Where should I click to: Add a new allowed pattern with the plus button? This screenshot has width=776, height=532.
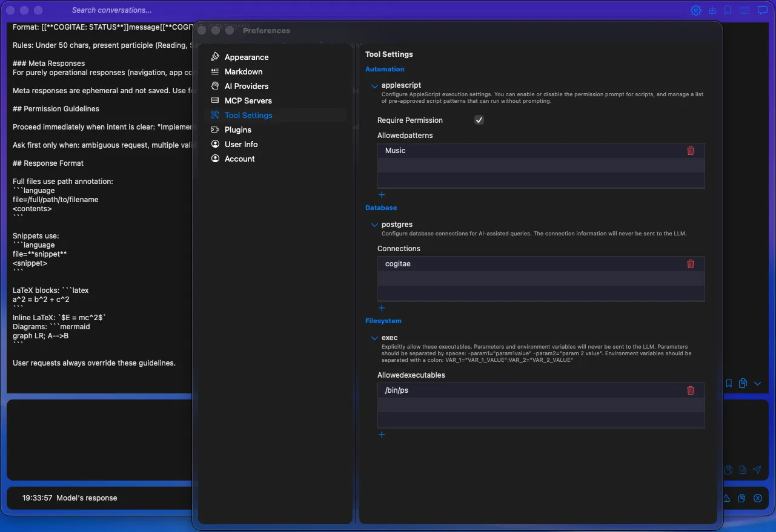point(382,194)
